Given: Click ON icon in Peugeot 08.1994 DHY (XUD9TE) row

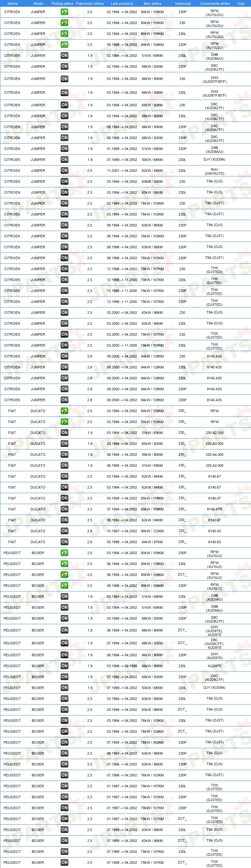Looking at the screenshot, I should pos(64,655).
